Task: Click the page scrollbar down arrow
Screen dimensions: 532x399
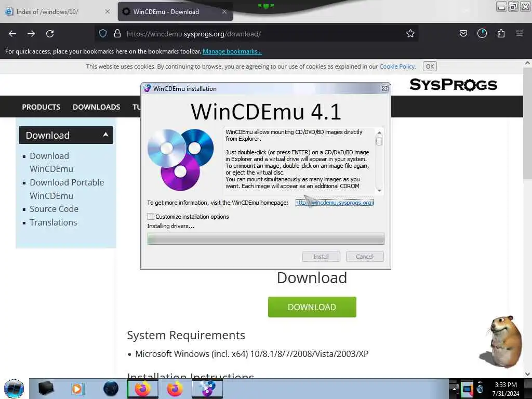Action: pos(527,374)
